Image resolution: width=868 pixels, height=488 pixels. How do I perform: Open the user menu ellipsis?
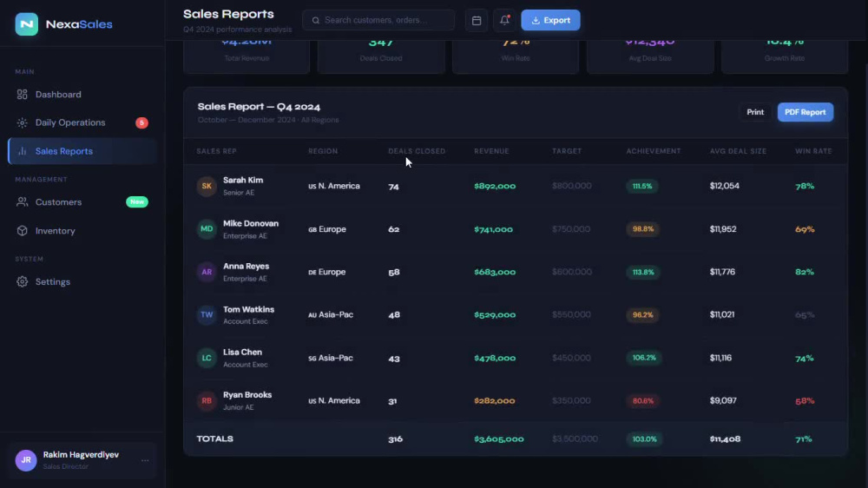145,460
